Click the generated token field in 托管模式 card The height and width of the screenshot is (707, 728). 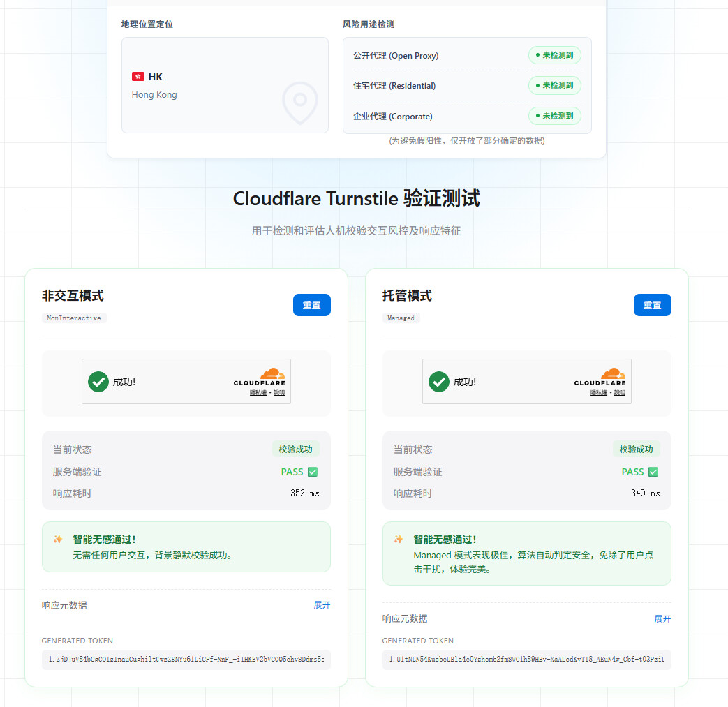tap(526, 659)
